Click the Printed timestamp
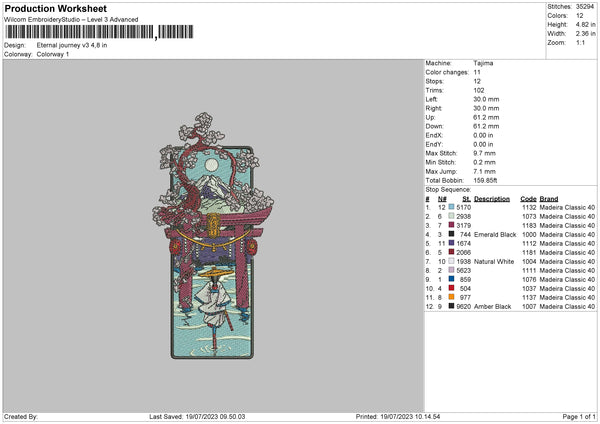This screenshot has height=424, width=600. (398, 417)
